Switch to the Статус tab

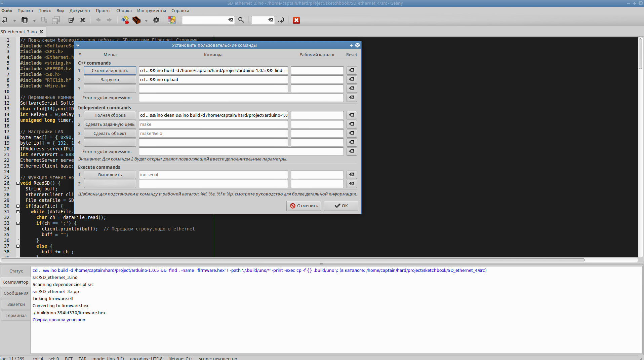(x=16, y=271)
